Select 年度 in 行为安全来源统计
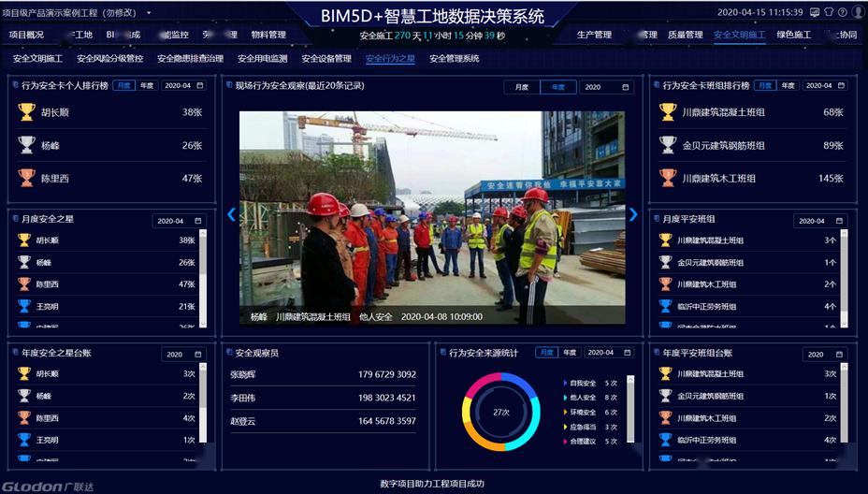Viewport: 868px width, 494px height. click(x=569, y=352)
